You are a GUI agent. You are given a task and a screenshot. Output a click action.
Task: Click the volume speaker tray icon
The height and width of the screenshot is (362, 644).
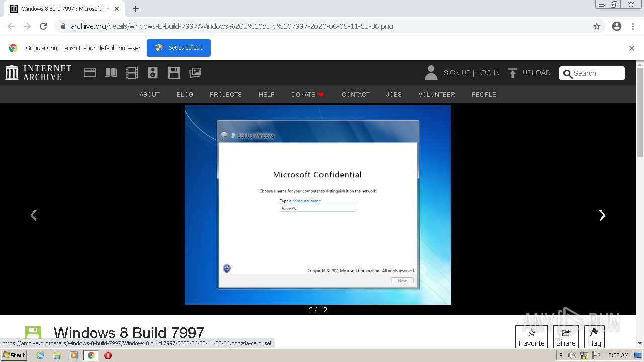pos(572,355)
